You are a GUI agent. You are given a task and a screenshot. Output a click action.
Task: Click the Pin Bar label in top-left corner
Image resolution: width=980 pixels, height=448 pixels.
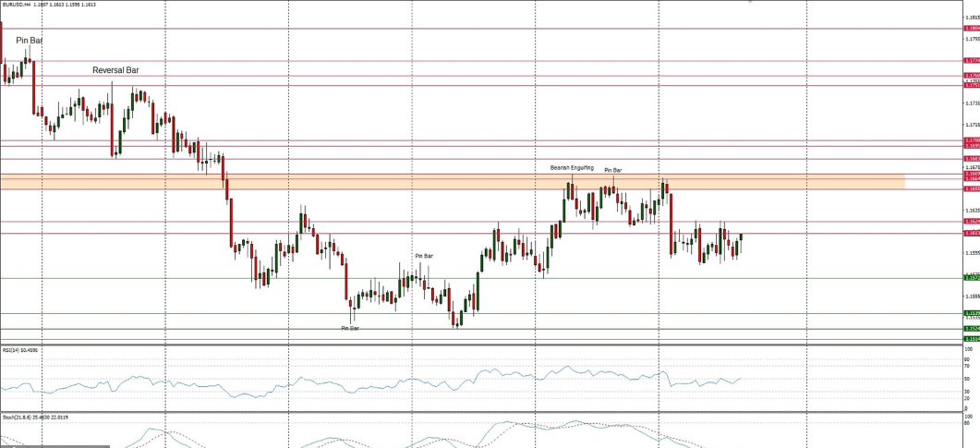(29, 41)
